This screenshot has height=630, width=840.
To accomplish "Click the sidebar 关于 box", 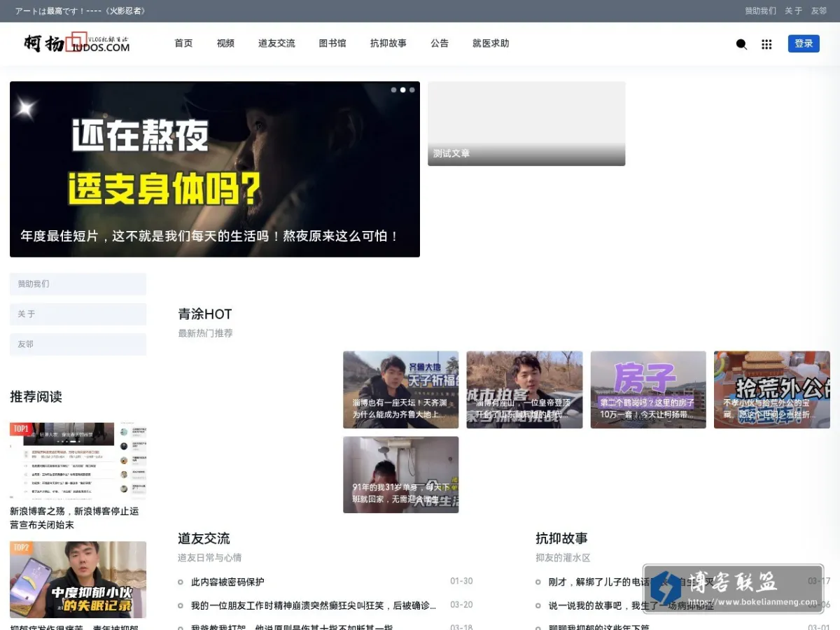I will pyautogui.click(x=78, y=314).
